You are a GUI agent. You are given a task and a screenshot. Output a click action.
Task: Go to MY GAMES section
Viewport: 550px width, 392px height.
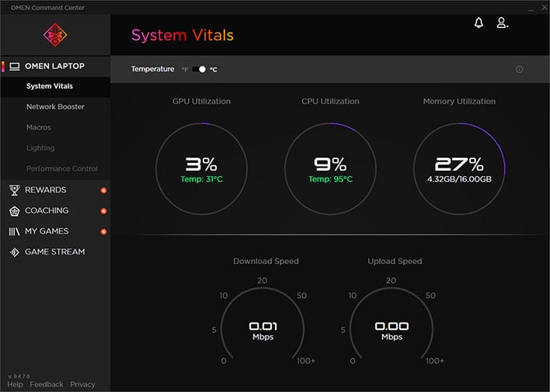click(x=55, y=231)
